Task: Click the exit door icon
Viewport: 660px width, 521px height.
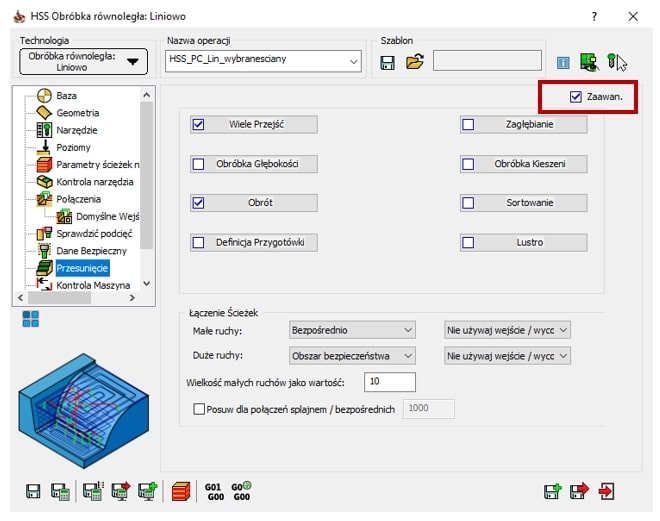Action: (607, 491)
